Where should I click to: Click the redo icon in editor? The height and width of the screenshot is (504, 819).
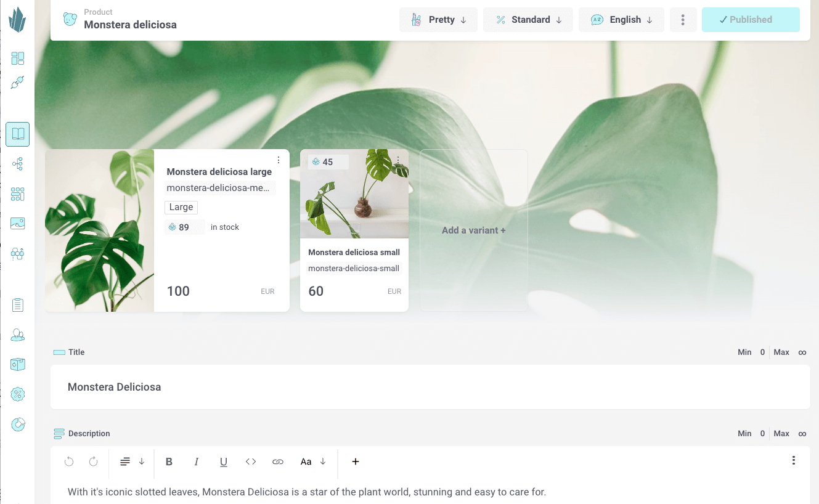pyautogui.click(x=94, y=461)
